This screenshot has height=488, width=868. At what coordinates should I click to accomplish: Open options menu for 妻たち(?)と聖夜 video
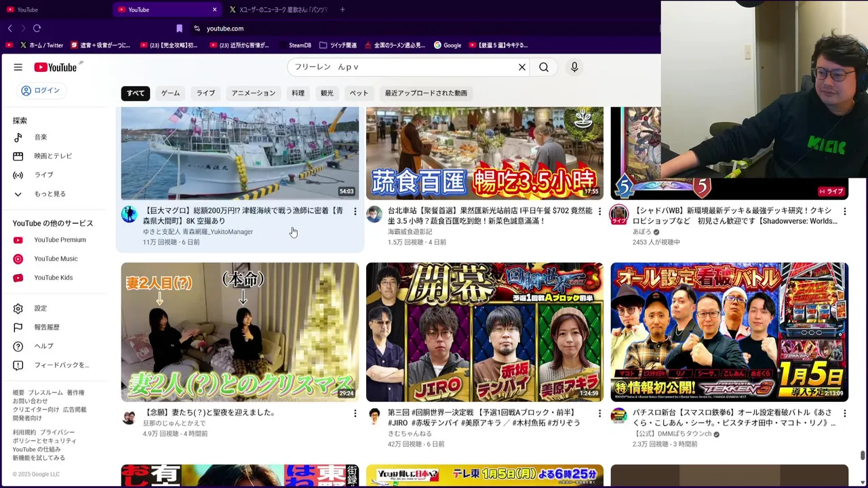[x=355, y=413]
